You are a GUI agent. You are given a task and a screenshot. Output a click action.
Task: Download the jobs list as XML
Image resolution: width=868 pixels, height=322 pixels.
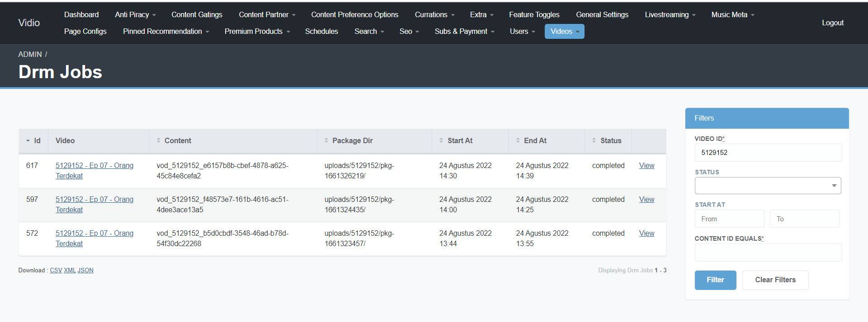click(70, 270)
